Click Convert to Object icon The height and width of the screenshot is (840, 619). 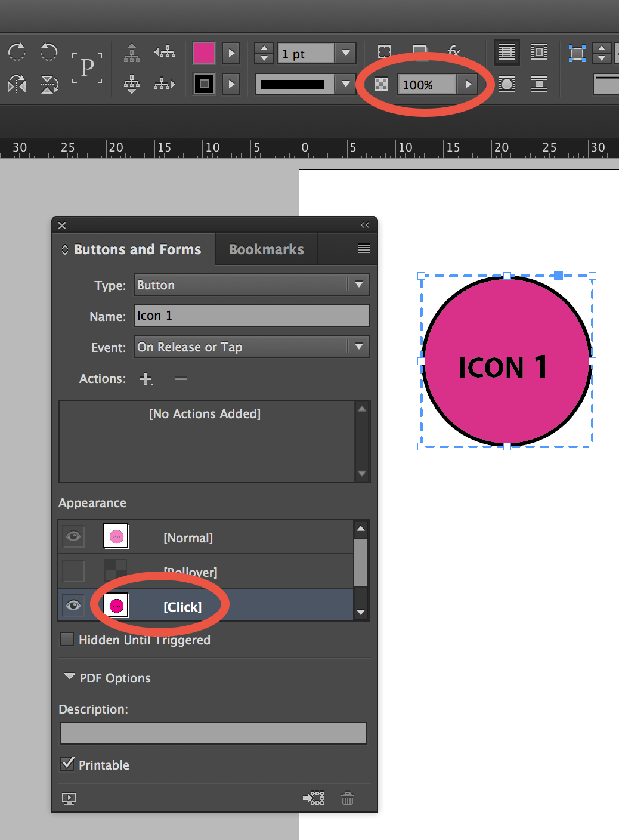[314, 798]
